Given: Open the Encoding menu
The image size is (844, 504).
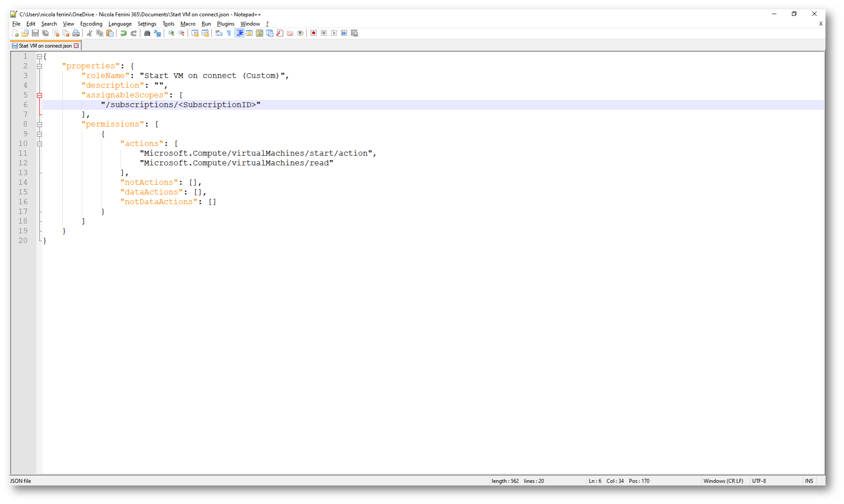Looking at the screenshot, I should pyautogui.click(x=91, y=24).
